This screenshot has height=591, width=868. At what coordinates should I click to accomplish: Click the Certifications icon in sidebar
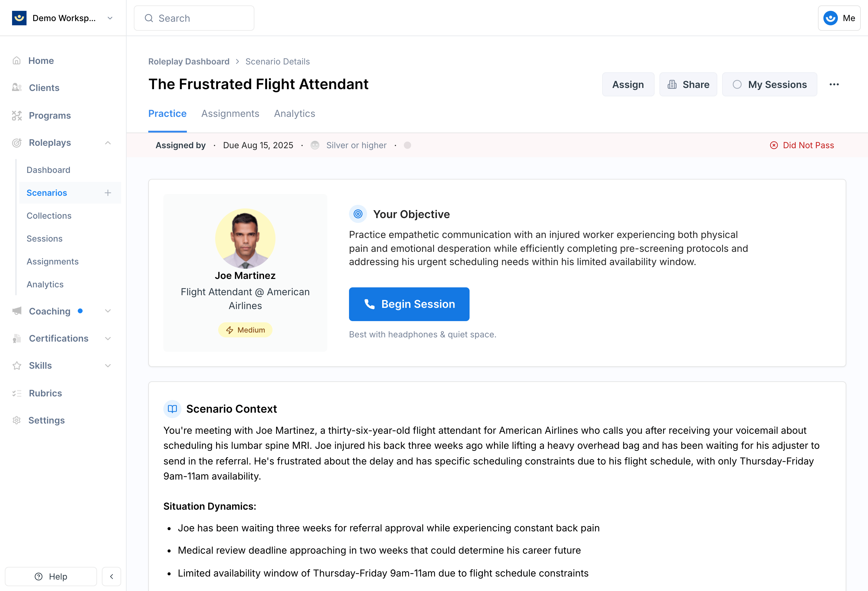pyautogui.click(x=17, y=338)
